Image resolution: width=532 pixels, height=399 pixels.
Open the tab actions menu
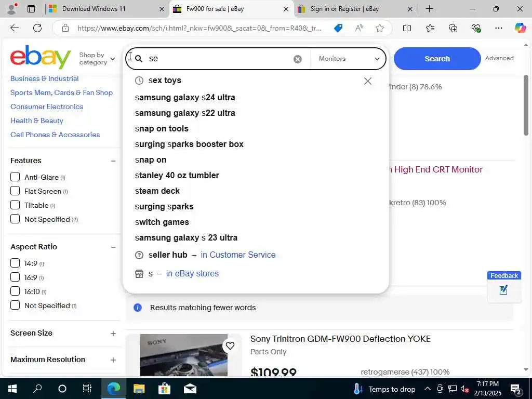click(x=31, y=9)
